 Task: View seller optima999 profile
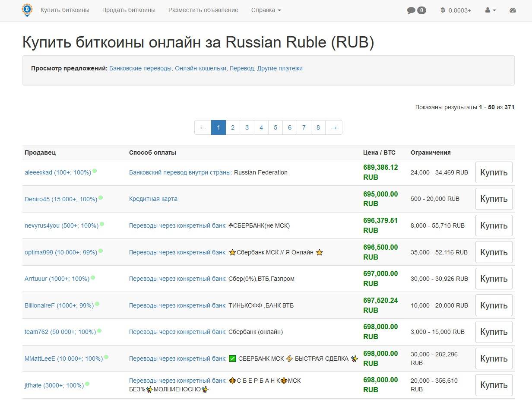[x=38, y=252]
